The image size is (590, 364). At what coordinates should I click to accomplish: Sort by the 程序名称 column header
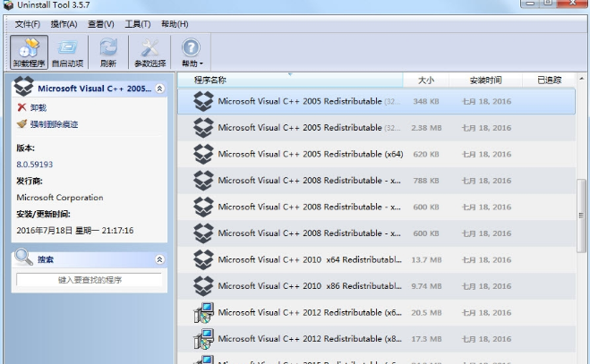tap(290, 80)
